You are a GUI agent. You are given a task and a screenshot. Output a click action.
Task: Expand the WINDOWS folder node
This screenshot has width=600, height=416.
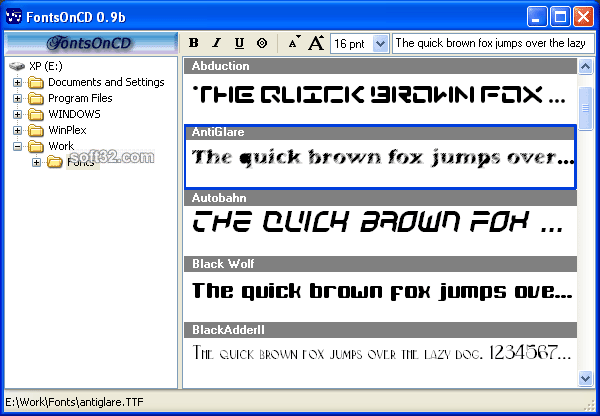click(17, 114)
